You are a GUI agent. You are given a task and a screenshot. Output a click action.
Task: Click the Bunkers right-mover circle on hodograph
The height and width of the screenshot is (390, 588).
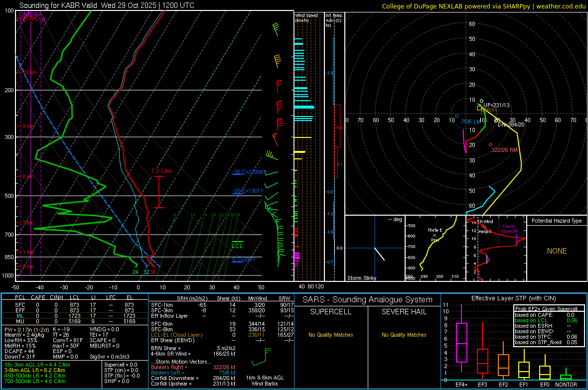tap(490, 145)
